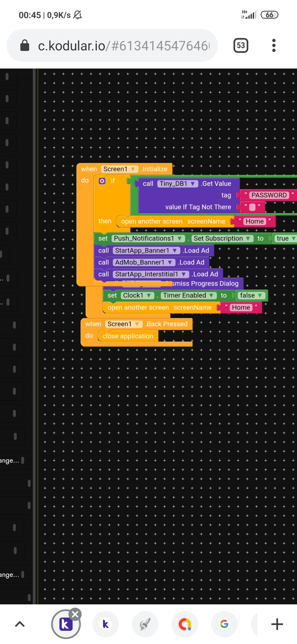This screenshot has width=297, height=644.
Task: Expand the StartApp_Interstitial1 dropdown
Action: (151, 274)
